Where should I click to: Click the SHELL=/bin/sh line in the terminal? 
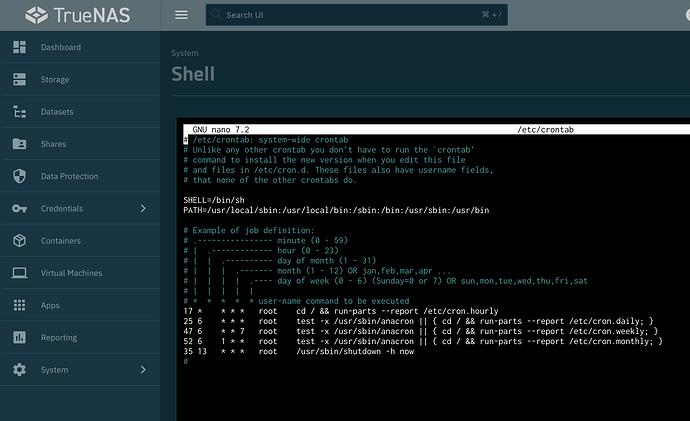click(x=214, y=200)
